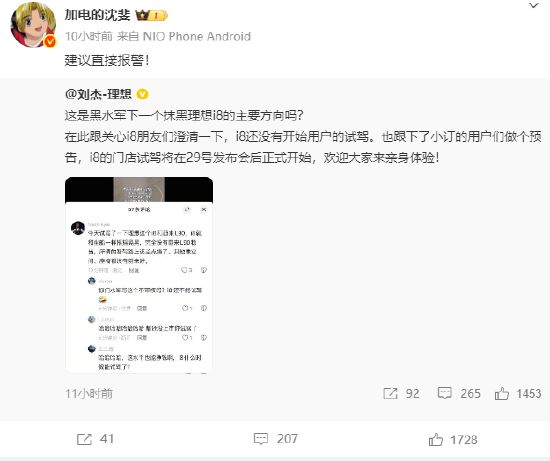This screenshot has width=550, height=461.
Task: Repost this post with 41 shares
Action: 95,439
